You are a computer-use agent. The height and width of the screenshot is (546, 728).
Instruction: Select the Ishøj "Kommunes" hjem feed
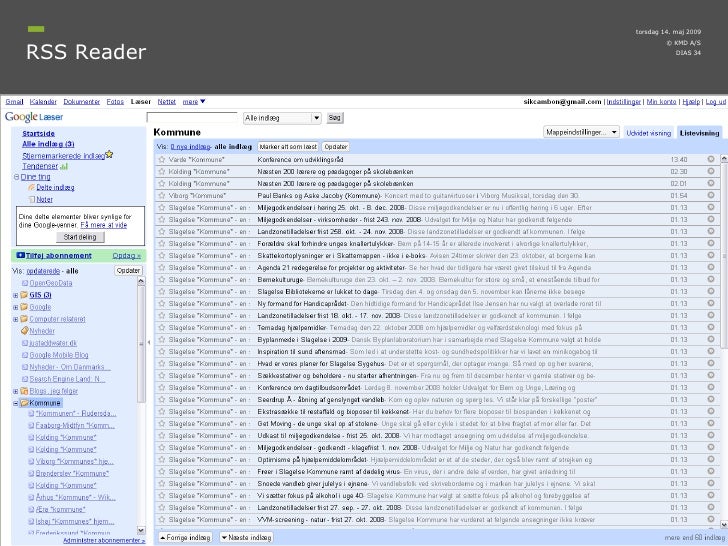(75, 521)
